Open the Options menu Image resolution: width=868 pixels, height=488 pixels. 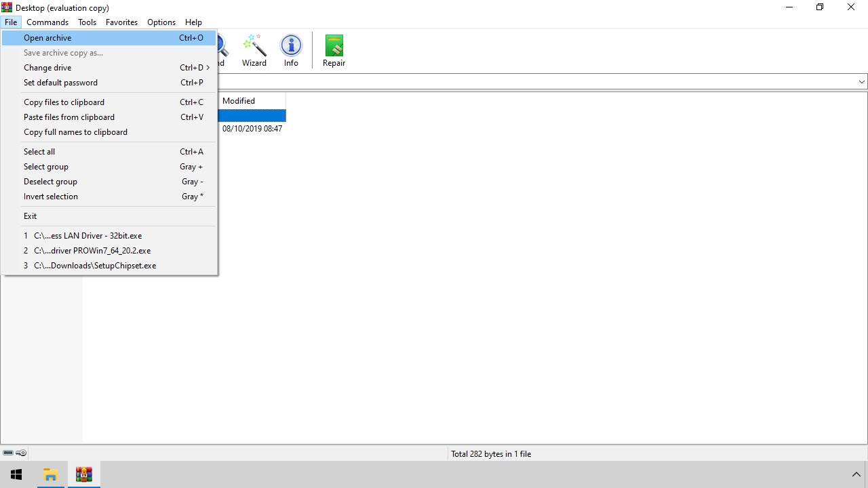tap(161, 22)
